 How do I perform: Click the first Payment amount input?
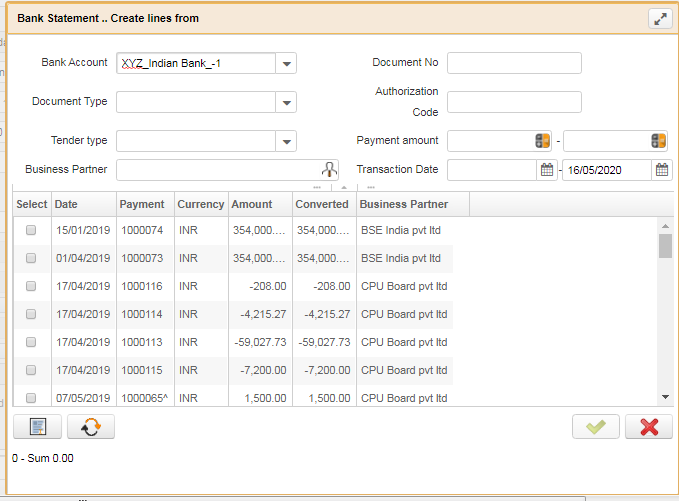[491, 141]
